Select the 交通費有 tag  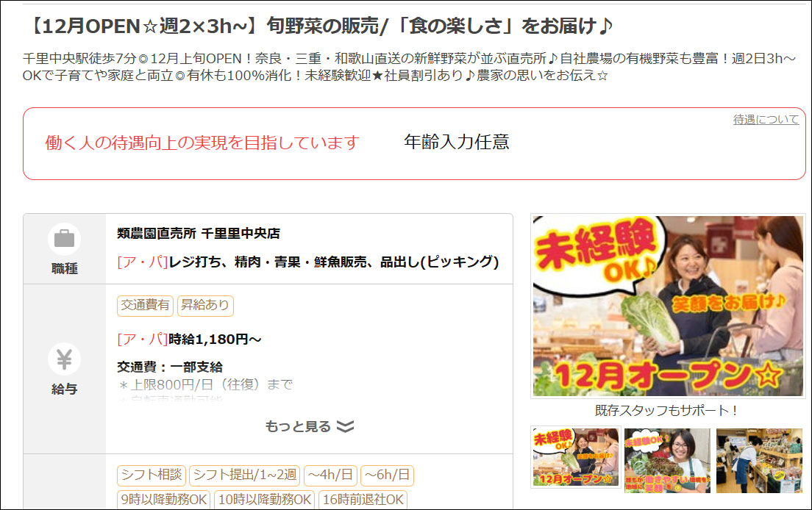(146, 305)
